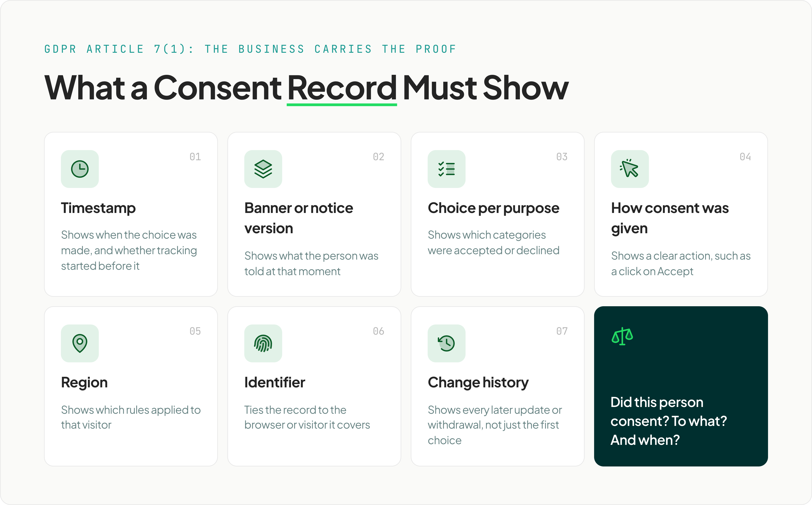Select the 'Change history' card heading
The image size is (812, 505).
point(478,383)
